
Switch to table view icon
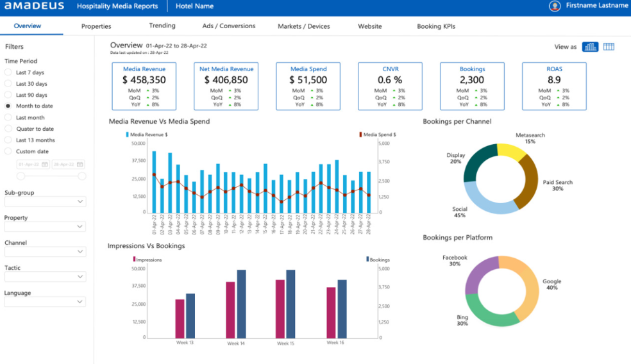pos(609,47)
